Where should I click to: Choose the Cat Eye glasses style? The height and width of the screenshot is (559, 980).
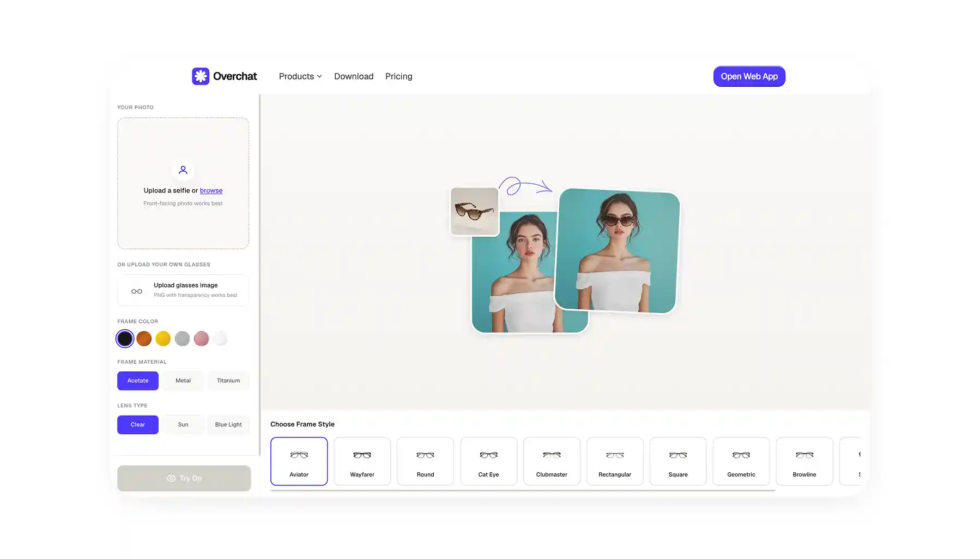click(x=488, y=461)
